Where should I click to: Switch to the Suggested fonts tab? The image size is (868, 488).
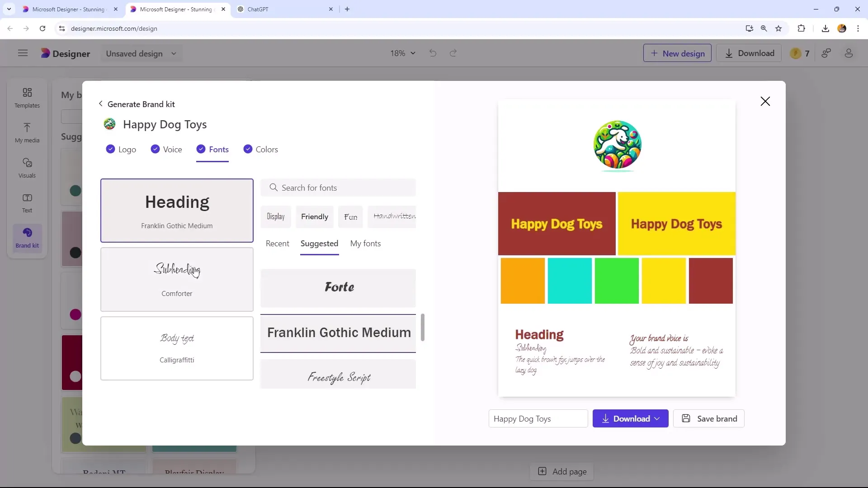point(319,244)
